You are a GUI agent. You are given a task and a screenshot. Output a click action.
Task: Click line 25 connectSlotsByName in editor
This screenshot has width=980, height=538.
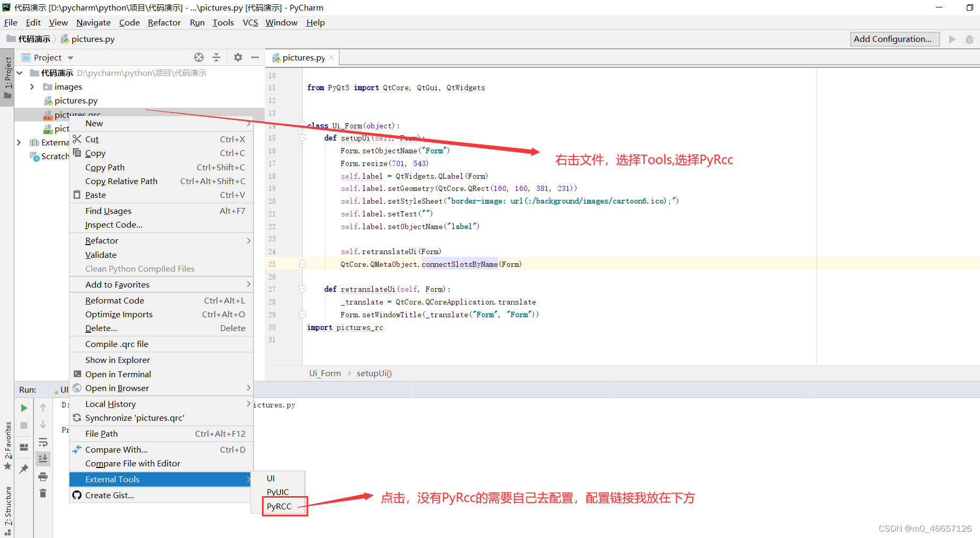(459, 264)
